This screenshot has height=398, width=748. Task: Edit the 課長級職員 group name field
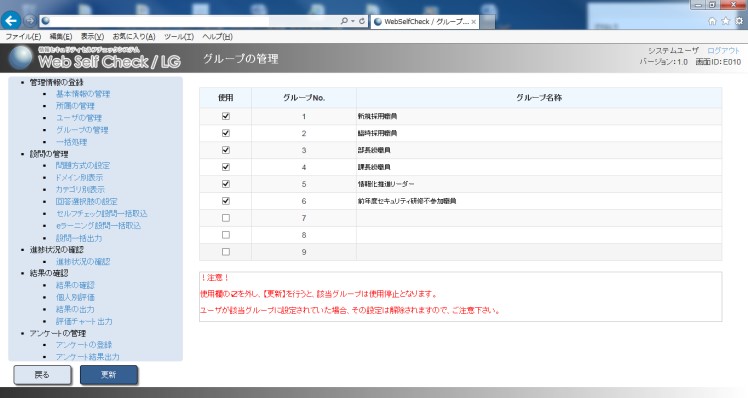(x=539, y=167)
